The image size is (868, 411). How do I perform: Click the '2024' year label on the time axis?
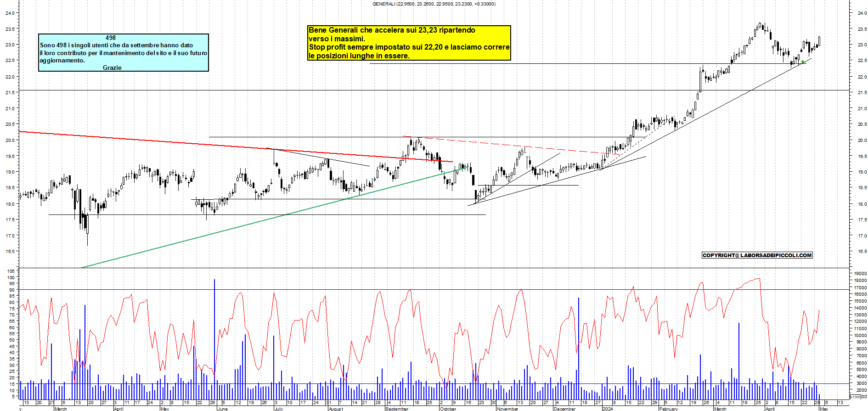pos(608,408)
